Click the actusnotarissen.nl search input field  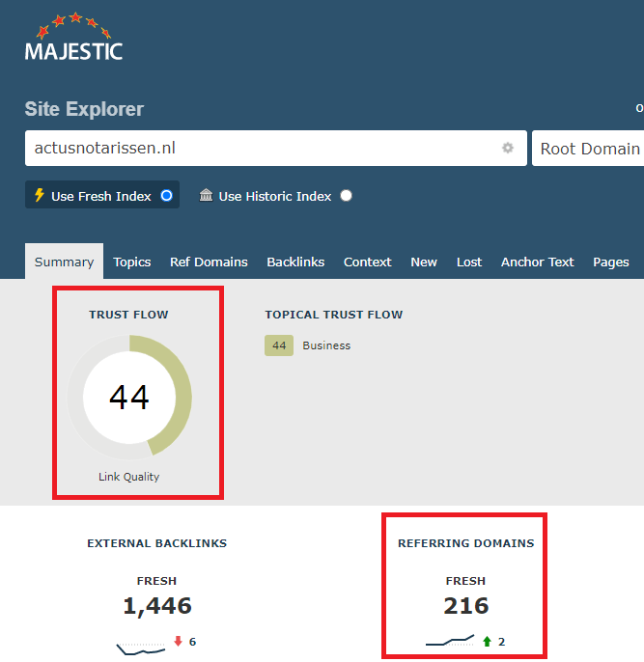261,149
